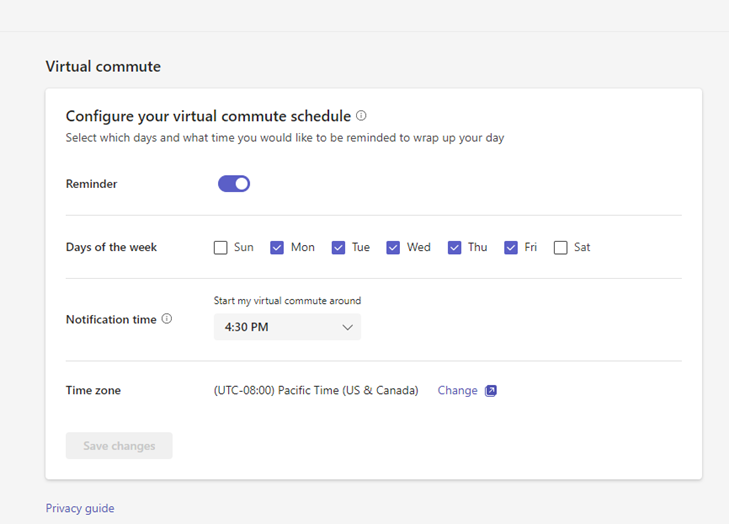Screen dimensions: 729x524
Task: Uncheck the Mon checkbox
Action: click(x=277, y=247)
